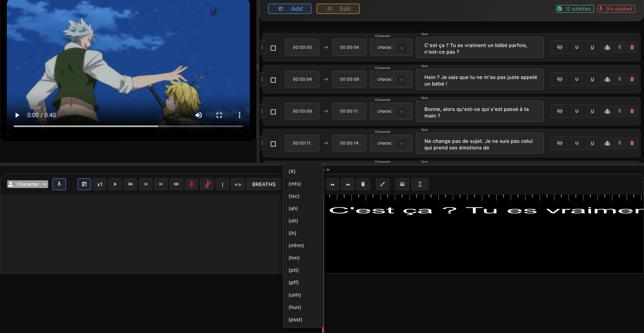Image resolution: width=644 pixels, height=333 pixels.
Task: Open the x1 playback speed selector
Action: (100, 184)
